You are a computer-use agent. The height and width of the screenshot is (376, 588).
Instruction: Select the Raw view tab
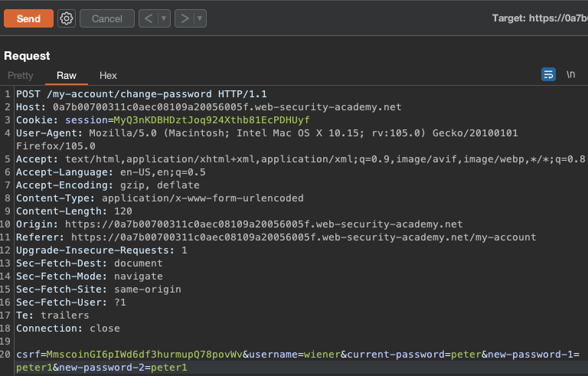click(x=67, y=75)
